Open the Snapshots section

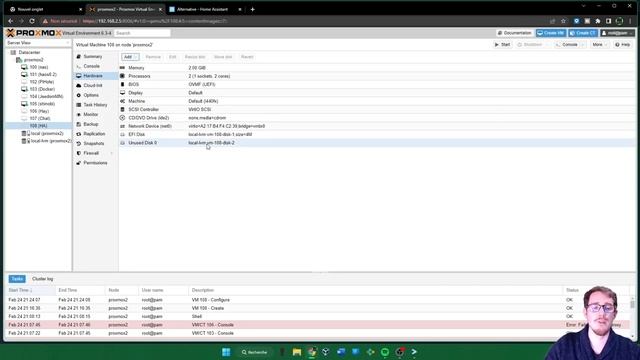[x=93, y=144]
